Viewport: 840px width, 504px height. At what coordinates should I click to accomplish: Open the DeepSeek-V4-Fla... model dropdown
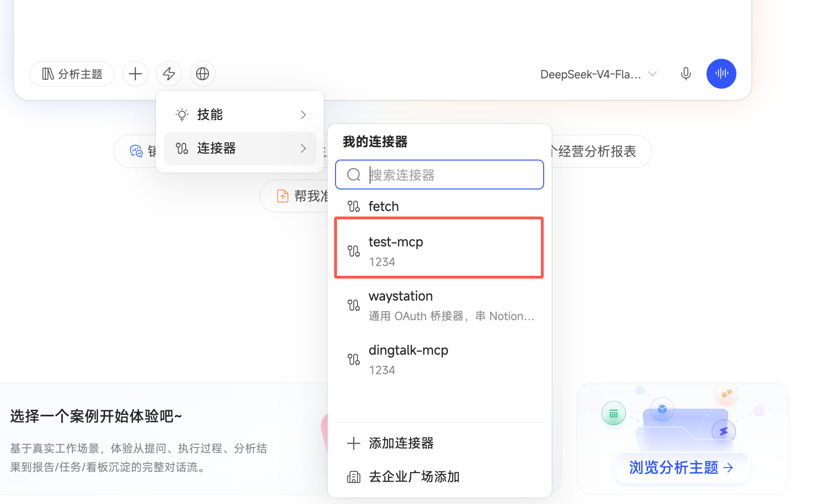pyautogui.click(x=598, y=74)
